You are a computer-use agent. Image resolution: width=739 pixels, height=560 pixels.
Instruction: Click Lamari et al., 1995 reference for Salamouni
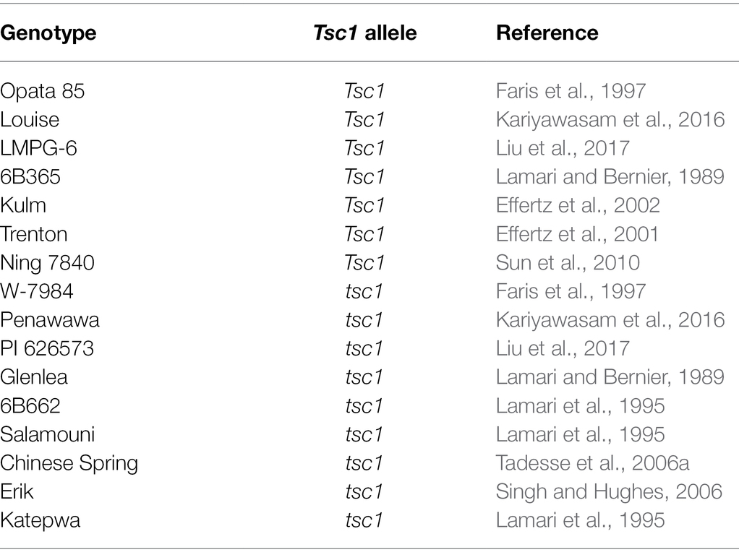[580, 434]
